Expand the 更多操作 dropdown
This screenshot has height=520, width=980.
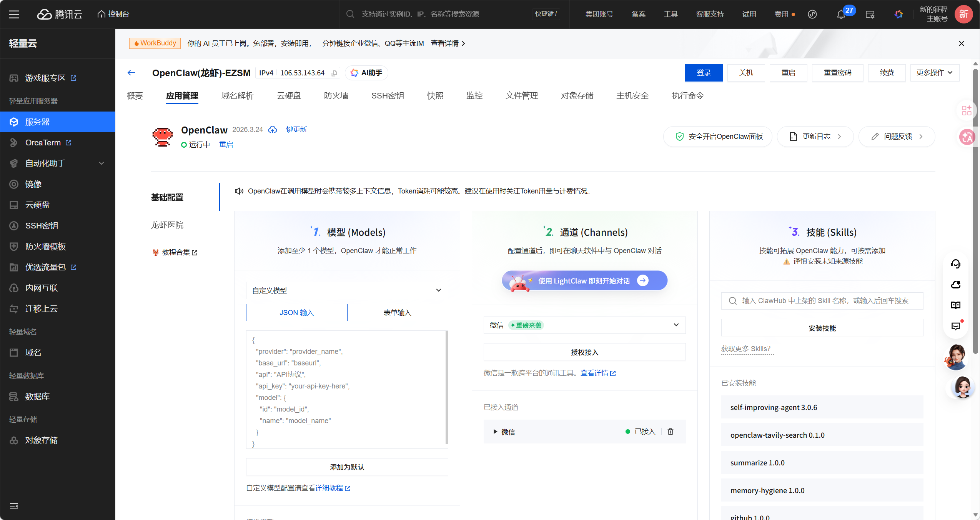pyautogui.click(x=935, y=73)
